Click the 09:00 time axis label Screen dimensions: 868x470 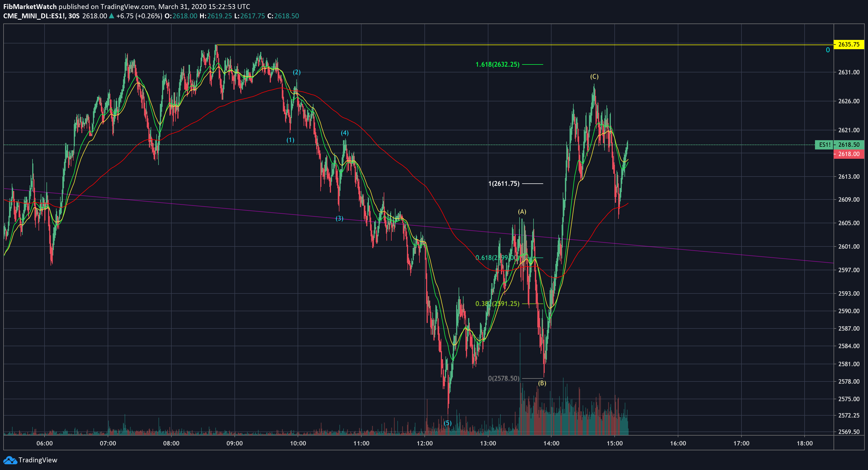point(234,443)
